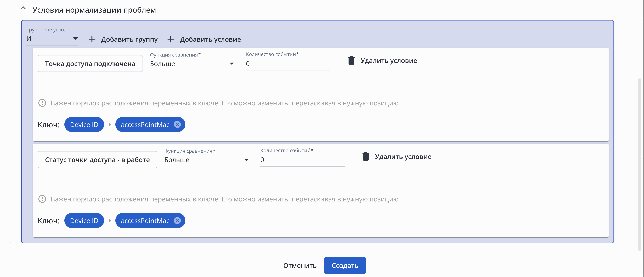
Task: Open the group condition «И» dropdown
Action: [52, 39]
